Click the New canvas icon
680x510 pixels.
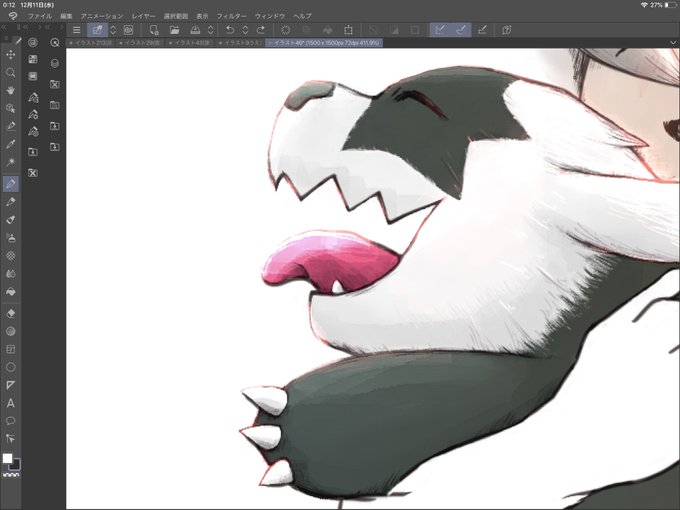[154, 30]
